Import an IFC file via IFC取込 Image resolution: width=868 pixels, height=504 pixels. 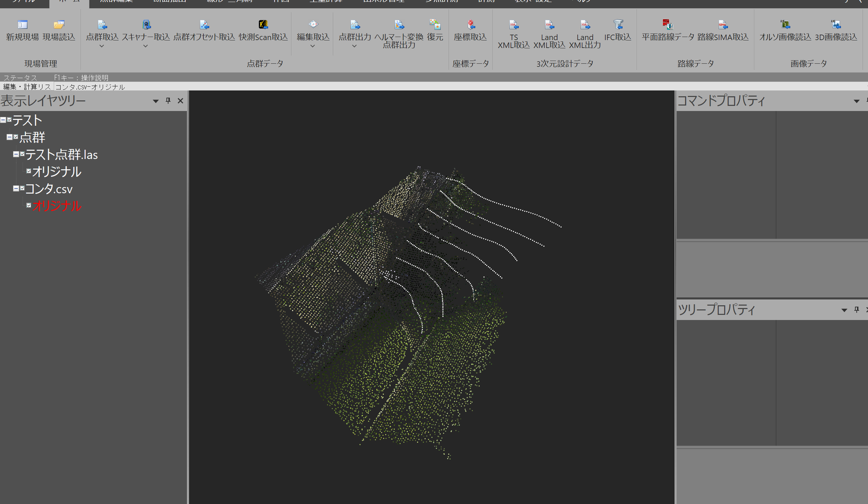618,30
